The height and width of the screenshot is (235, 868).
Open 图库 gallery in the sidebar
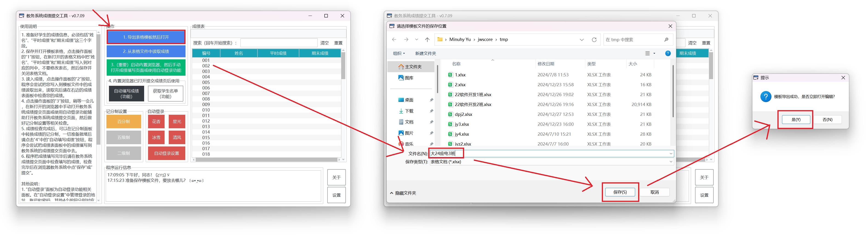406,78
